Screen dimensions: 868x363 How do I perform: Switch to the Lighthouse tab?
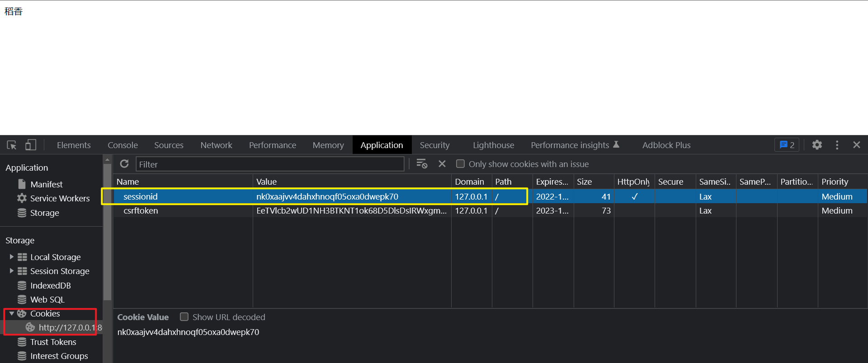point(493,145)
